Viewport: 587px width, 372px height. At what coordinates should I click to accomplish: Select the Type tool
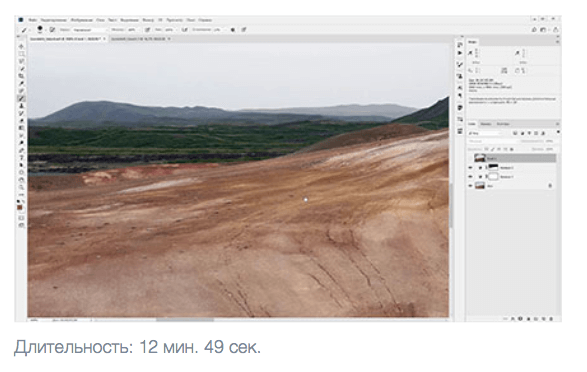pyautogui.click(x=21, y=158)
